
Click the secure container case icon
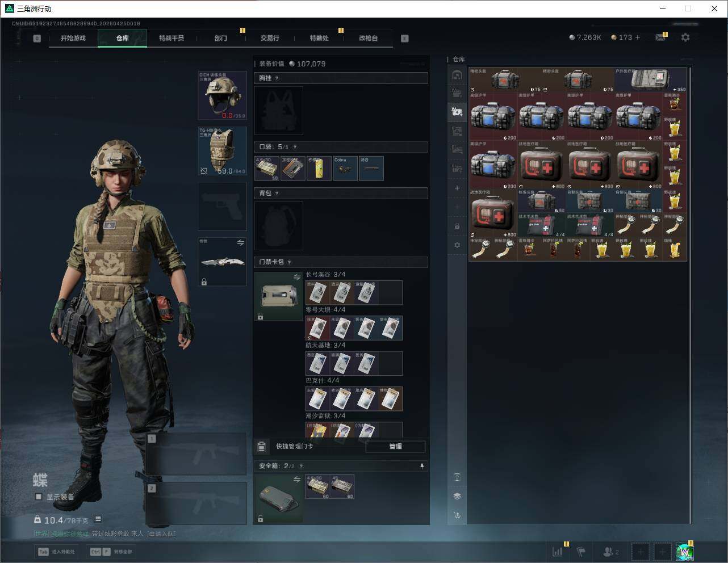(279, 499)
